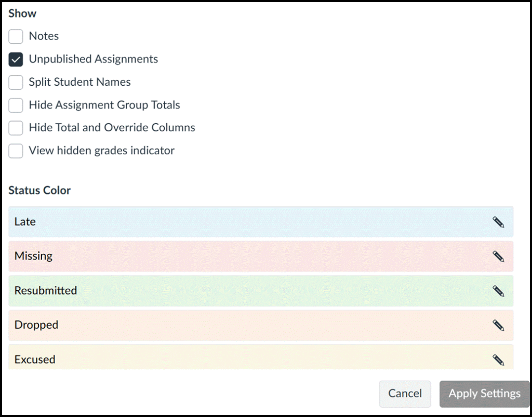Viewport: 532px width, 417px height.
Task: Edit the Late status color pencil icon
Action: [498, 222]
